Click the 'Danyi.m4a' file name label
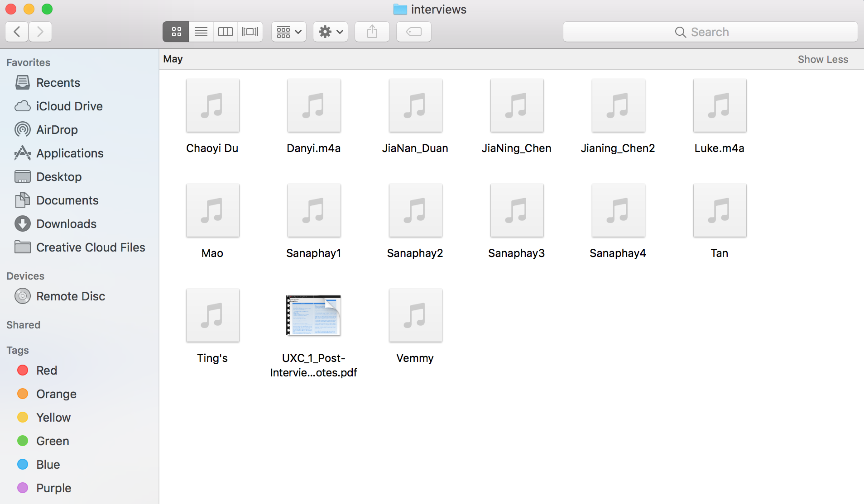 (x=313, y=148)
